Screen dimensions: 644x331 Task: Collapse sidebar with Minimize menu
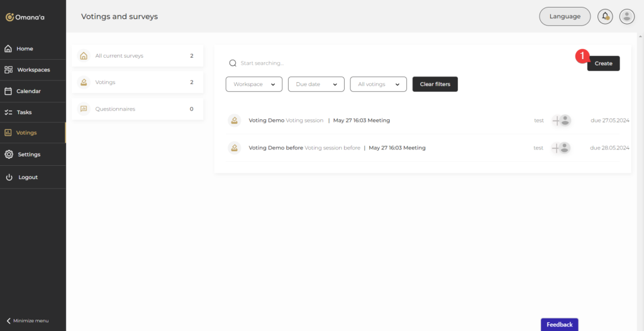(28, 320)
